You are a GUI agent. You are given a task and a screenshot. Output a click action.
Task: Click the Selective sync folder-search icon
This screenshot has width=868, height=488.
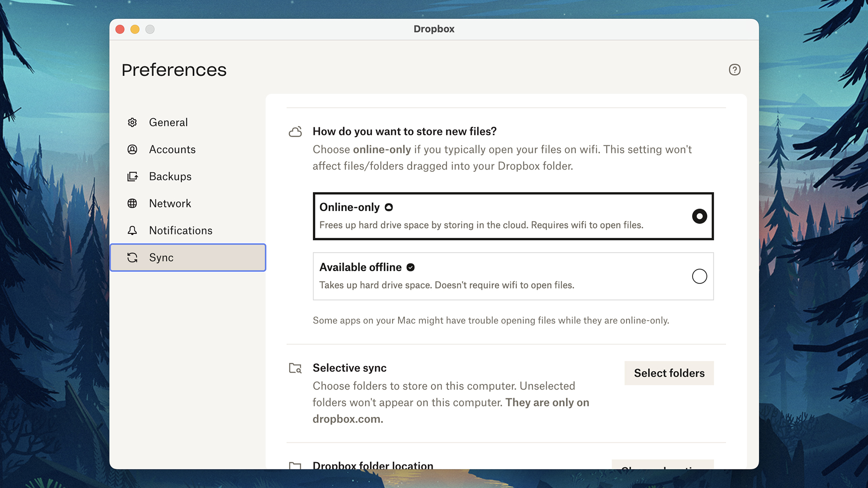pos(295,368)
